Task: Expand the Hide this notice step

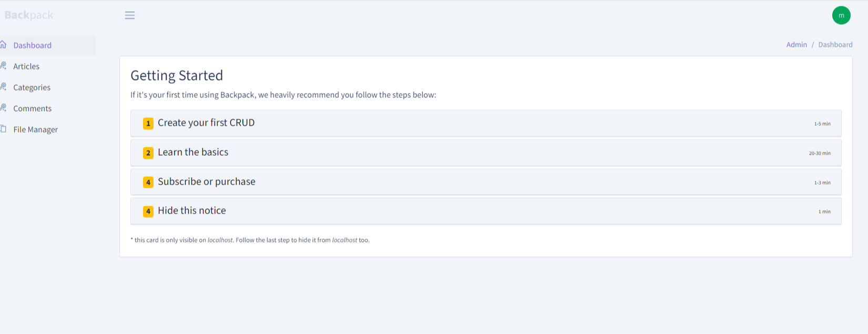Action: click(192, 210)
